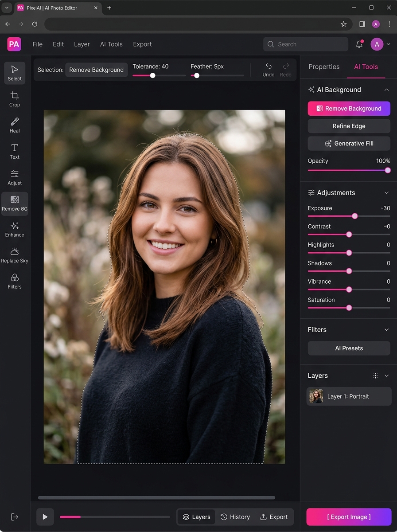Choose the Heal tool
Viewport: 397px width, 532px height.
[15, 125]
